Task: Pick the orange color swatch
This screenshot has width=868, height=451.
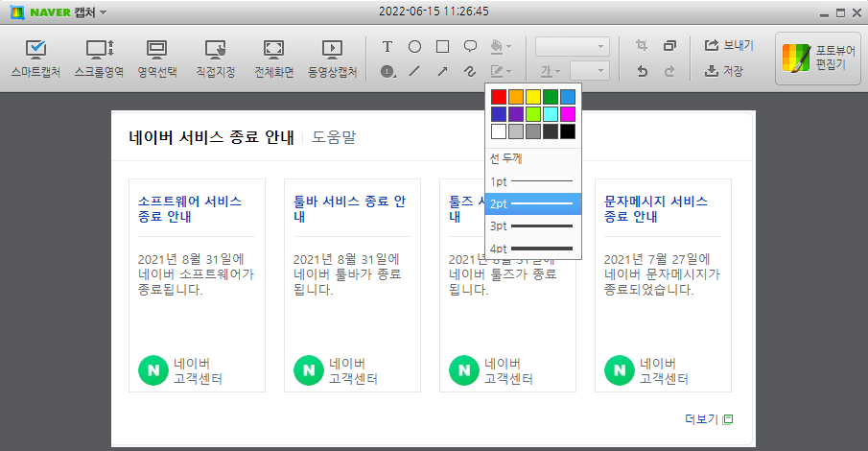Action: click(x=515, y=97)
